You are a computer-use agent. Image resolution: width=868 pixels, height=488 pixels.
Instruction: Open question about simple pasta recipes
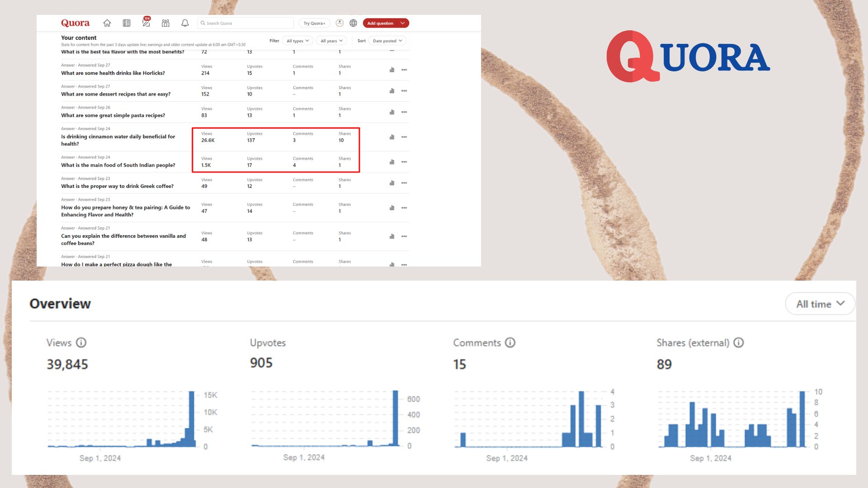pos(113,116)
